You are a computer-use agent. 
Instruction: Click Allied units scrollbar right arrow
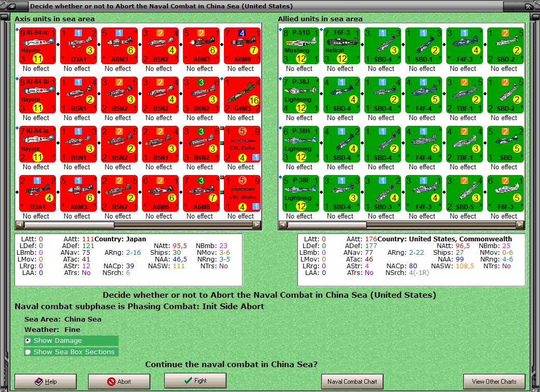coord(520,225)
